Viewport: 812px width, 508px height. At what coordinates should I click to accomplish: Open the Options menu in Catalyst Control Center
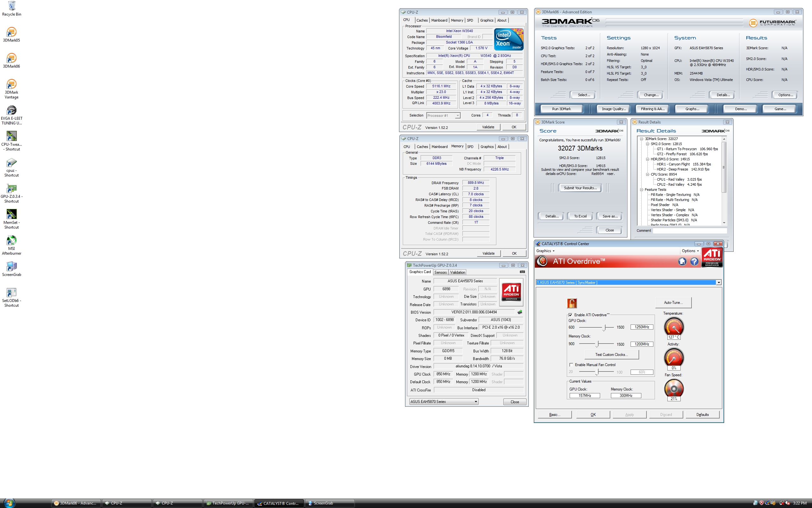690,251
